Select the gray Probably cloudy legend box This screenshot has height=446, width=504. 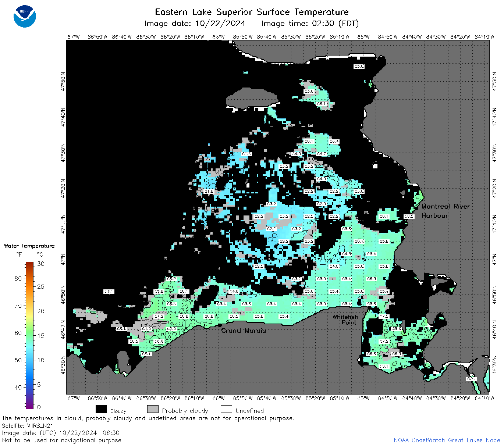(153, 409)
